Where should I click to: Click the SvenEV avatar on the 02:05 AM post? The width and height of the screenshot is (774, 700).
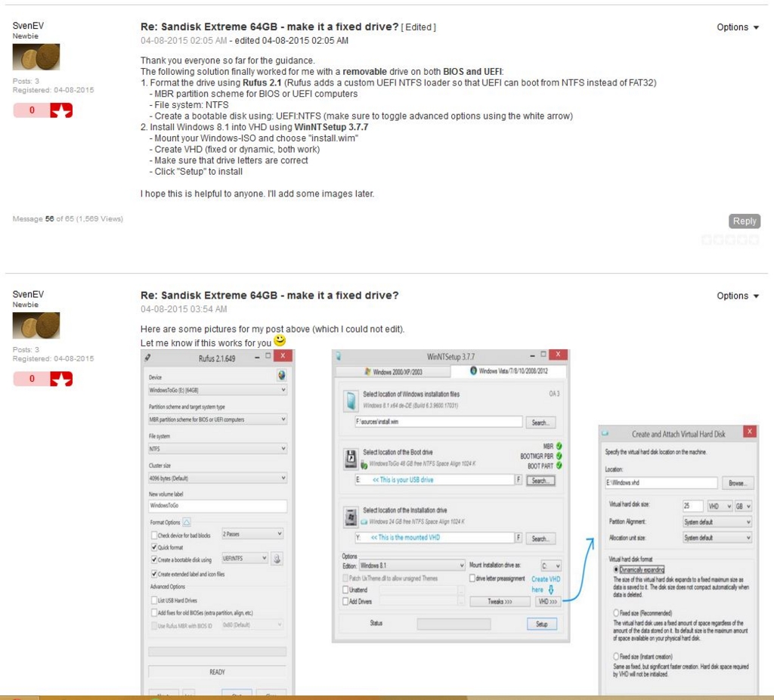point(36,57)
